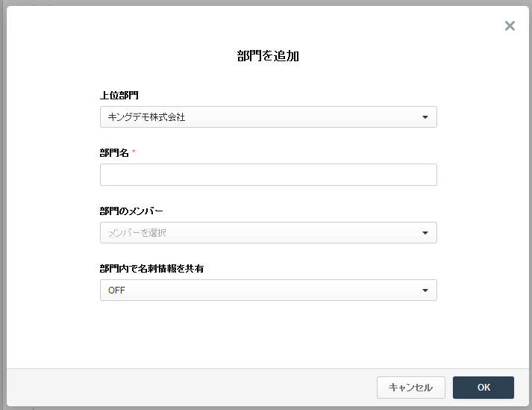
Task: Click the red required asterisk by 部門名
Action: click(x=134, y=152)
